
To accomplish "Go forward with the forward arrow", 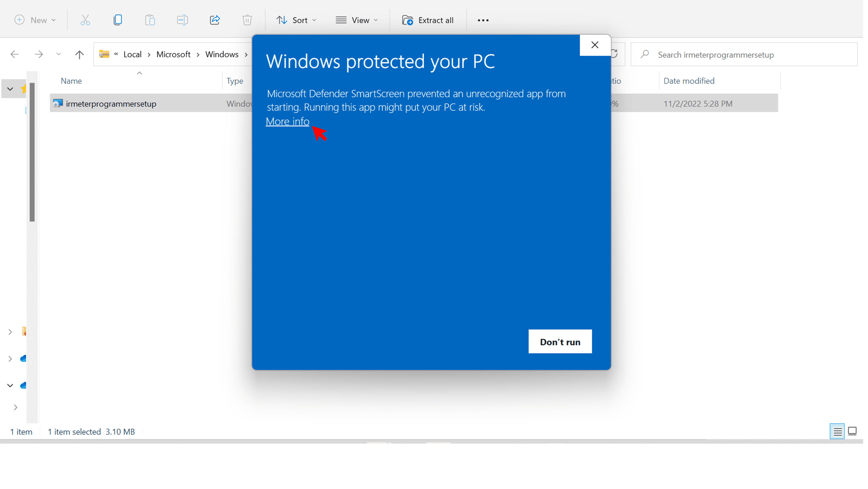I will (x=39, y=55).
